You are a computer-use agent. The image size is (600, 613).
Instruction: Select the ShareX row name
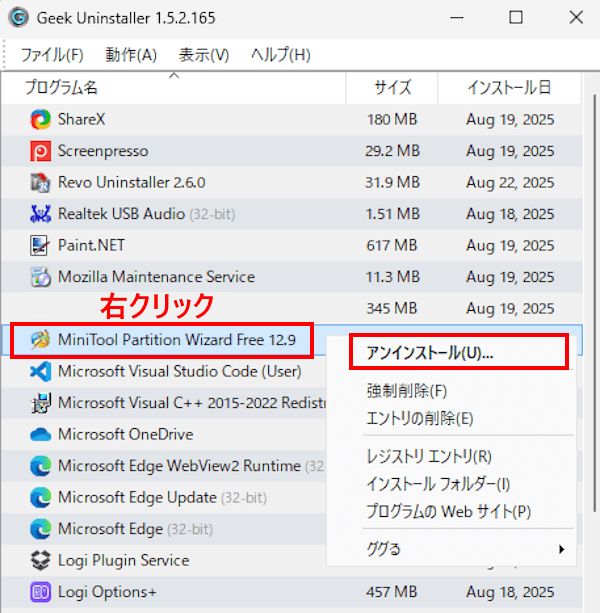81,119
